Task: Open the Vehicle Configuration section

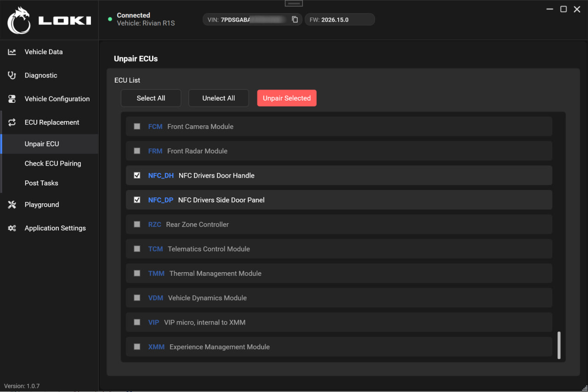Action: point(49,99)
